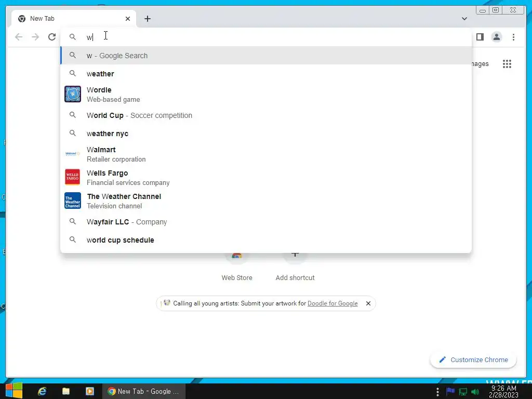Screen dimensions: 532x399
Task: Open a new tab with the plus button
Action: coord(147,19)
